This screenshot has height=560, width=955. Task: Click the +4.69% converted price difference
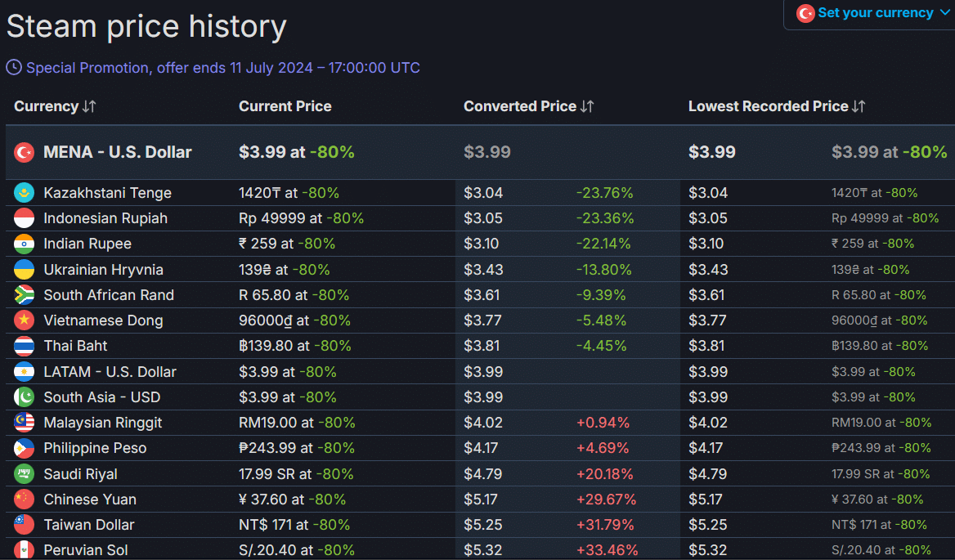pos(603,449)
